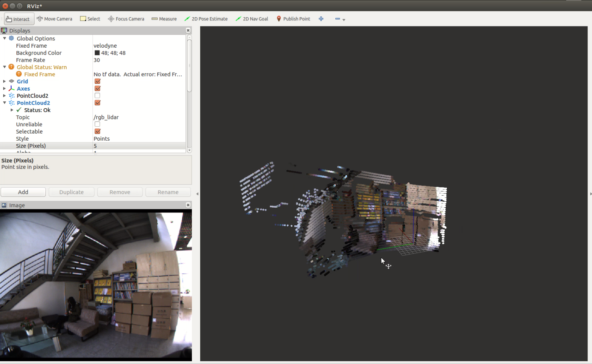592x364 pixels.
Task: Select the Interact tool
Action: click(x=19, y=19)
